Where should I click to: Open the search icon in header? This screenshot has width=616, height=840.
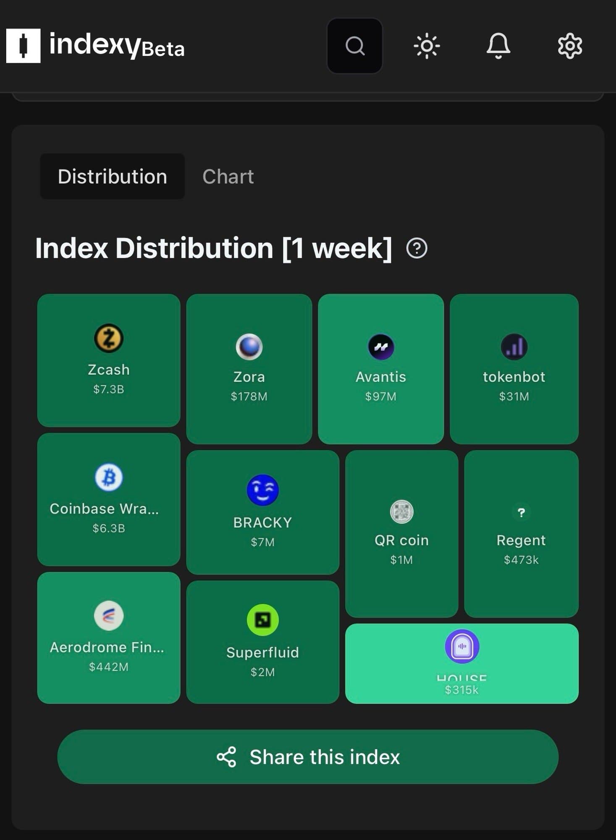[354, 46]
